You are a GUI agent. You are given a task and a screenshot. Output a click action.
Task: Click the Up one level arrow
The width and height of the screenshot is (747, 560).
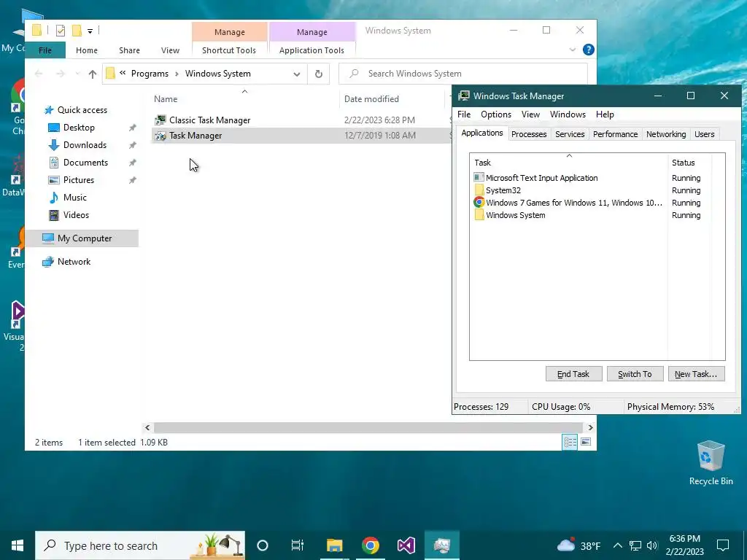93,74
